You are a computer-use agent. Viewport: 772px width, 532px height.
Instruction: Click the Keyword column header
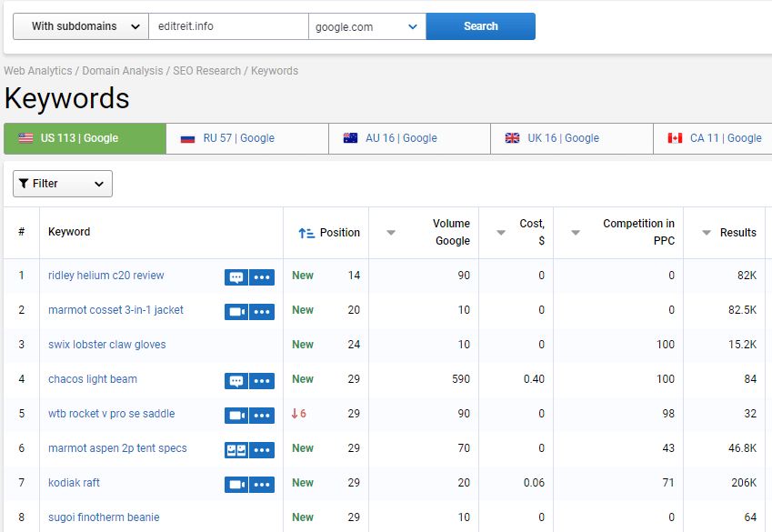69,232
